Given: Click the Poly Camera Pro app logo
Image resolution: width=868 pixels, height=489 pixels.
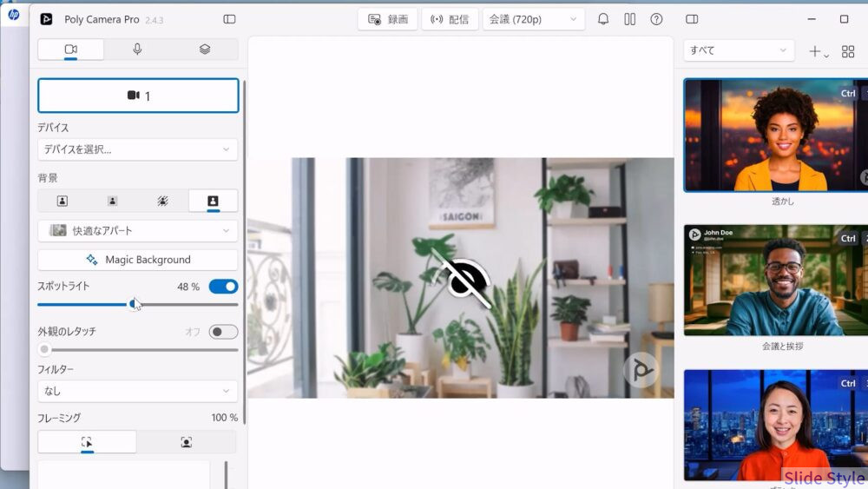Looking at the screenshot, I should 47,19.
